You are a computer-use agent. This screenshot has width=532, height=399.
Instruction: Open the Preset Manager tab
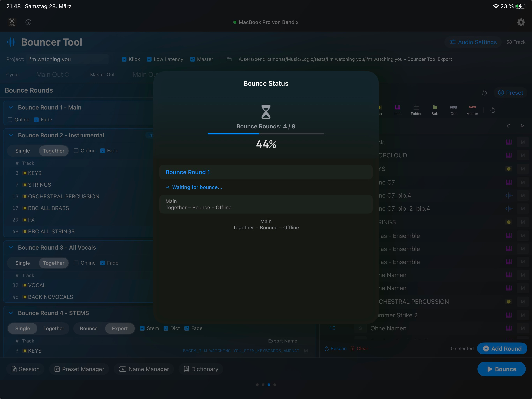(x=79, y=369)
